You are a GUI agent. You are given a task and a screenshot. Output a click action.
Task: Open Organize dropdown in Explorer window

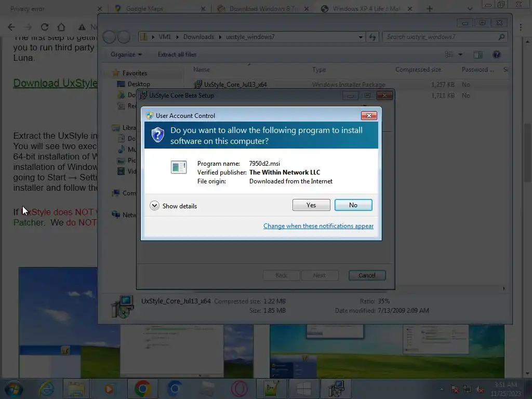tap(126, 55)
